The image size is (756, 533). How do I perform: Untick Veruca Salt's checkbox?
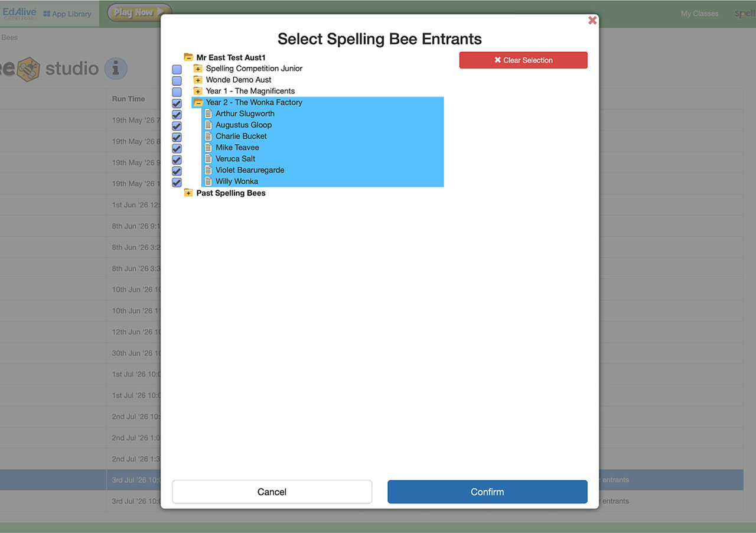click(x=177, y=160)
